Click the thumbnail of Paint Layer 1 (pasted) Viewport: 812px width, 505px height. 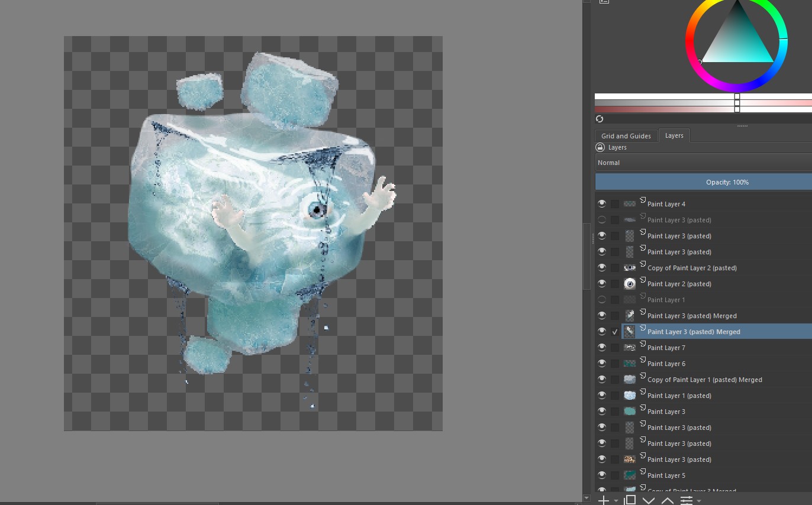pos(630,396)
